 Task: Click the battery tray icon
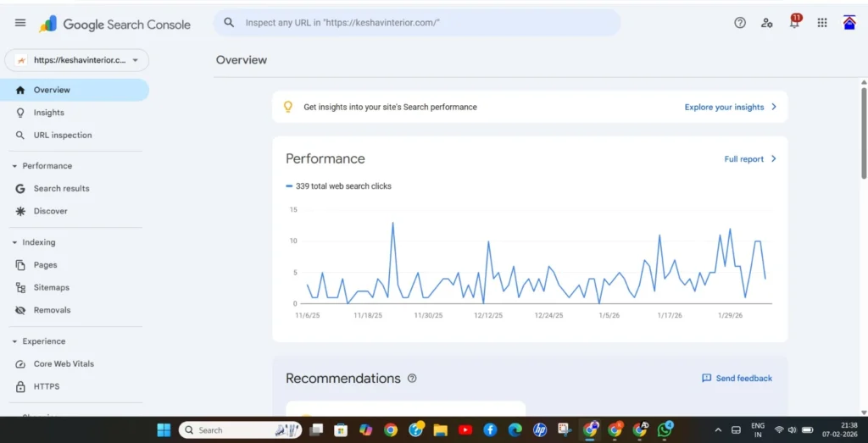pyautogui.click(x=808, y=429)
